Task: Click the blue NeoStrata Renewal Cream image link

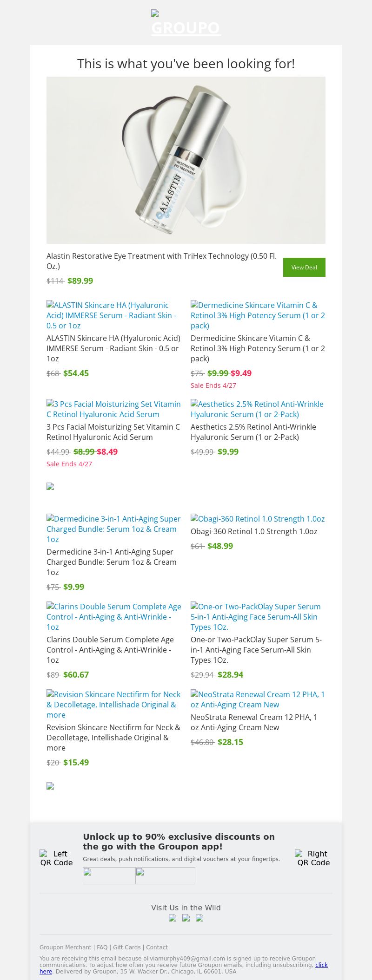Action: click(258, 699)
